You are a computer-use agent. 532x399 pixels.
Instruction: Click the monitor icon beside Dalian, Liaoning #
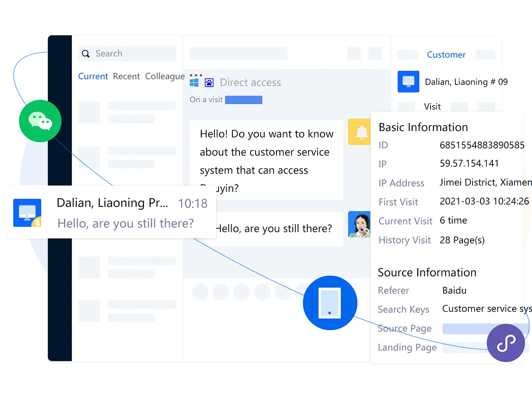coord(408,81)
